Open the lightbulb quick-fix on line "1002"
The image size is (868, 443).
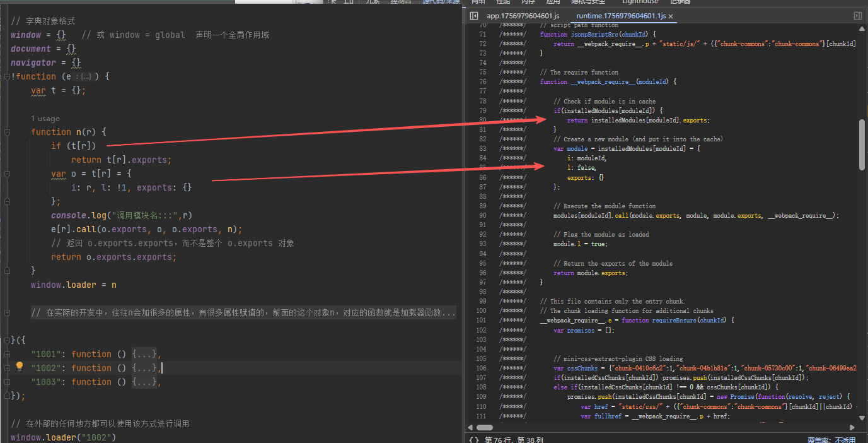pos(20,366)
